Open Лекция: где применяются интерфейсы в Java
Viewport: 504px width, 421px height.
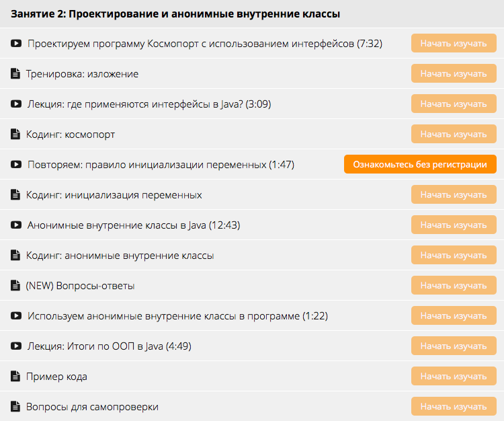[x=149, y=104]
